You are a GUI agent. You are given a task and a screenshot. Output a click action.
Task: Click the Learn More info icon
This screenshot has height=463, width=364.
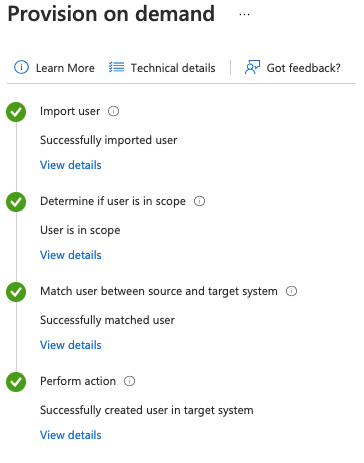[x=21, y=67]
